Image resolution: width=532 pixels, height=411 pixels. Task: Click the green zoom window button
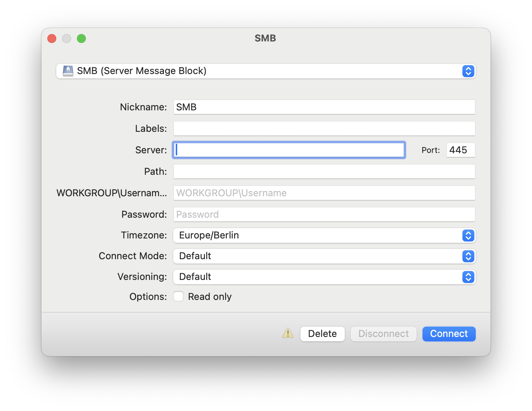tap(81, 39)
